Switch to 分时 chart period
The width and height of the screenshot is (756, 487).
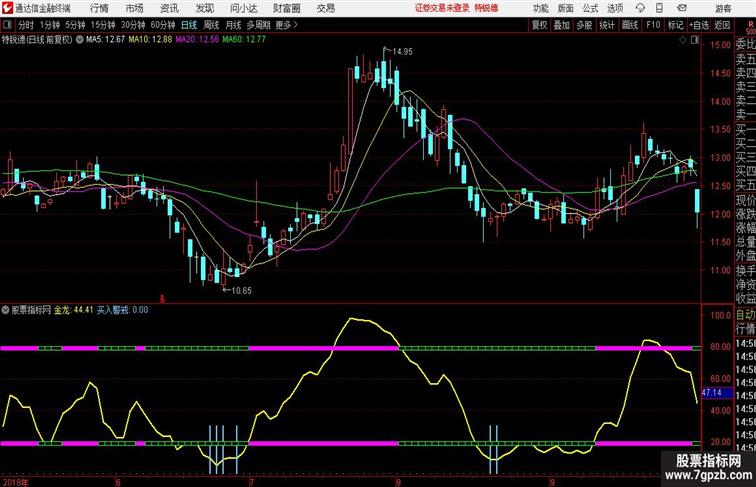pyautogui.click(x=26, y=25)
